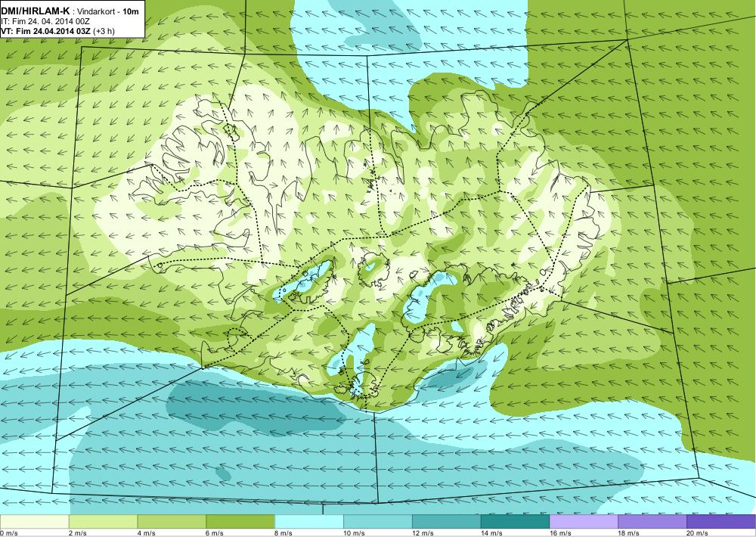The height and width of the screenshot is (537, 756).
Task: Click the medium green 4–6 m/s legend swatch
Action: point(172,522)
